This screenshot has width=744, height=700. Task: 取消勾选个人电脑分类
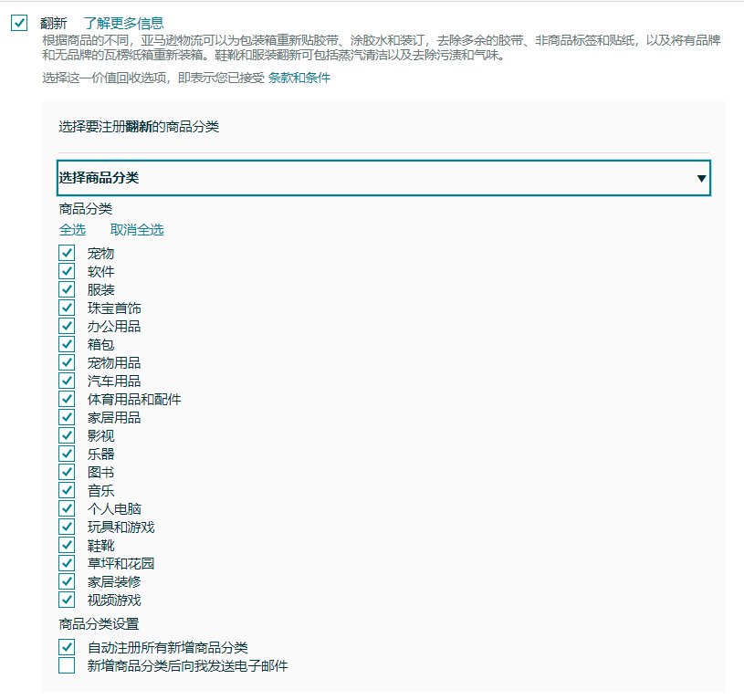[x=67, y=508]
